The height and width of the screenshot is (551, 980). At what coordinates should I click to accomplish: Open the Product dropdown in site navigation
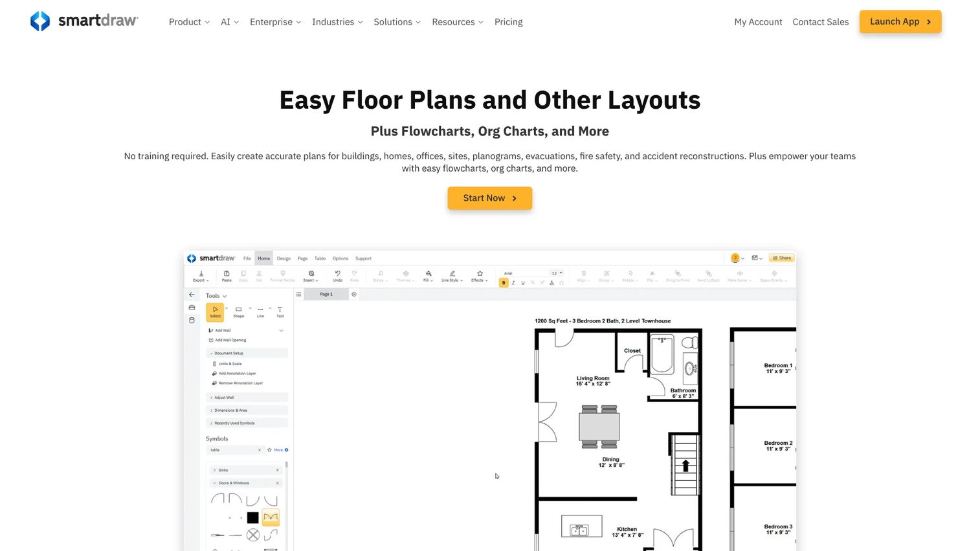tap(189, 22)
